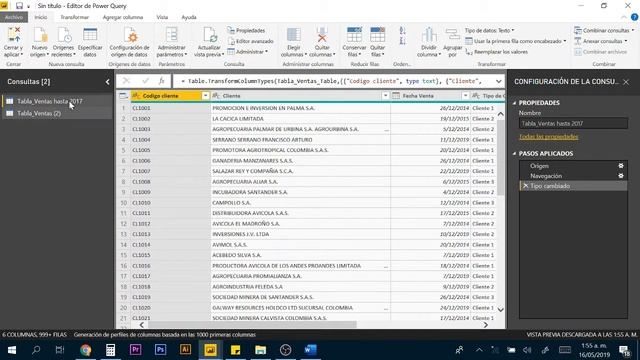Viewport: 640px width, 360px height.
Task: Open Word from the taskbar
Action: click(x=310, y=350)
